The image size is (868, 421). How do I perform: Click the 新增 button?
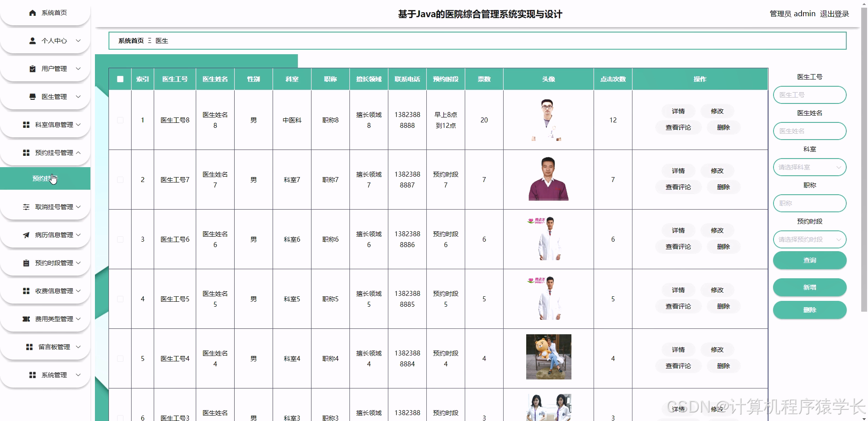click(x=810, y=287)
